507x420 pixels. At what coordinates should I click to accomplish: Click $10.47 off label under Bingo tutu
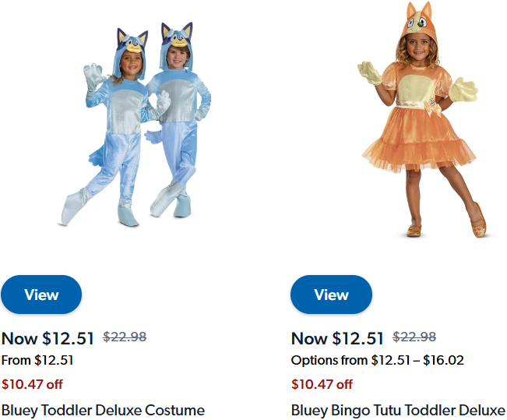pos(322,384)
